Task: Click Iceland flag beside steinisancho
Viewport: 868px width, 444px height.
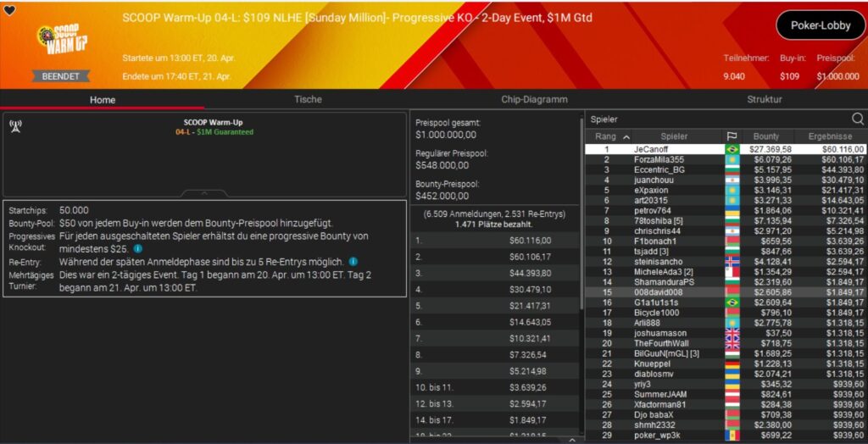Action: pyautogui.click(x=732, y=261)
